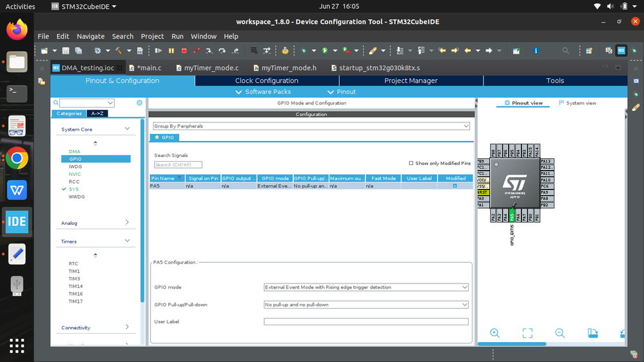Select NVIC in System Core list
The width and height of the screenshot is (644, 362).
75,174
